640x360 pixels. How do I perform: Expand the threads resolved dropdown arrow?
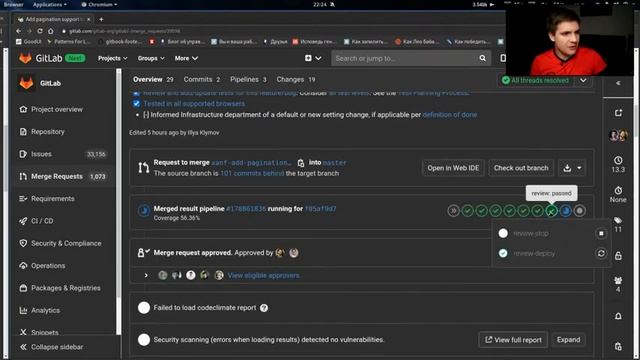583,80
